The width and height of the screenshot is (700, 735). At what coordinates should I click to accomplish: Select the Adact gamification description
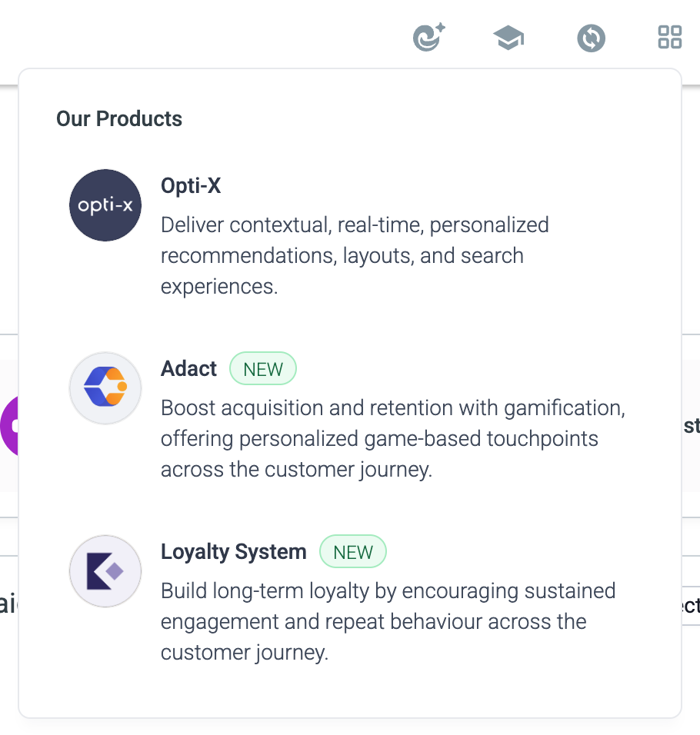click(x=393, y=438)
